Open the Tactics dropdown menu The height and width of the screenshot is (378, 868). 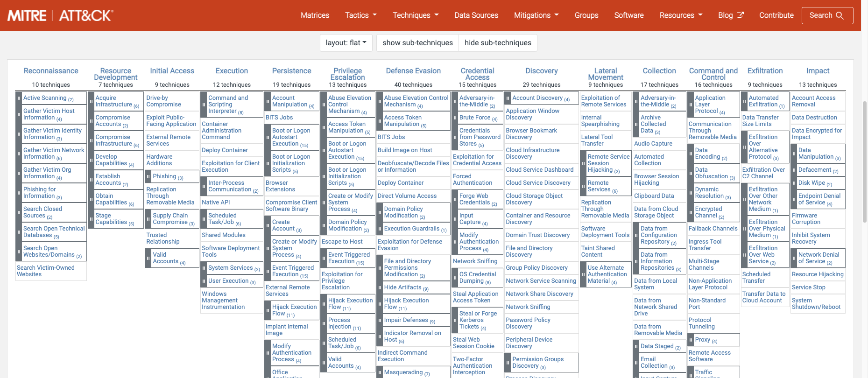point(360,15)
